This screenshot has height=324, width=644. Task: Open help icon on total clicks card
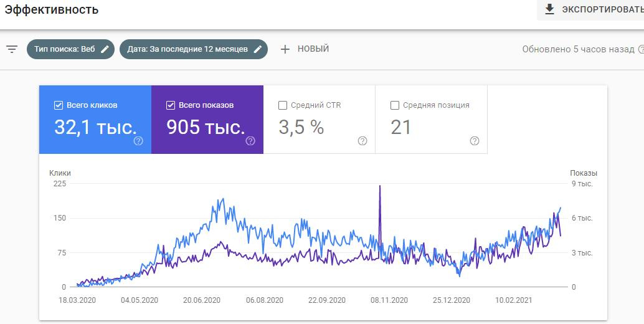[138, 141]
